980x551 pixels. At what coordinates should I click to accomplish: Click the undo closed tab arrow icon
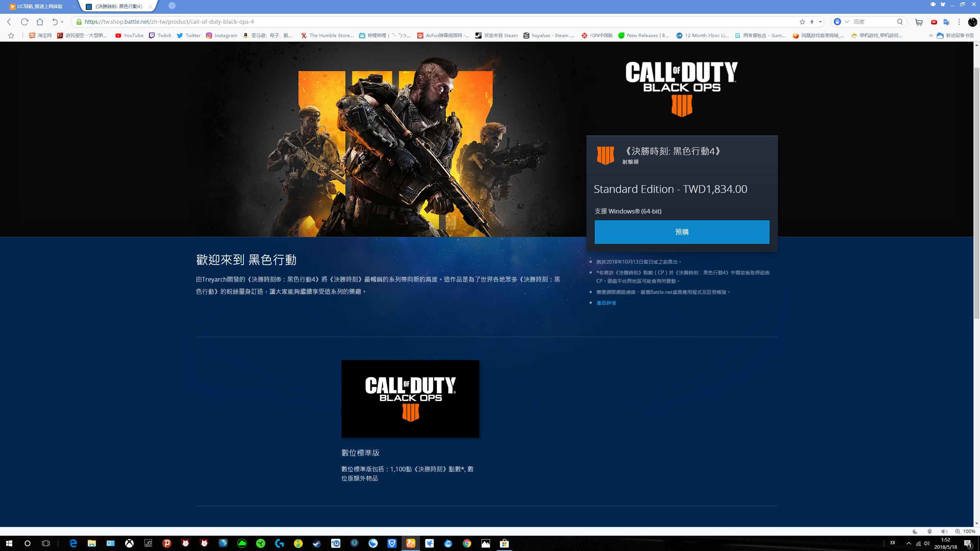[x=55, y=22]
